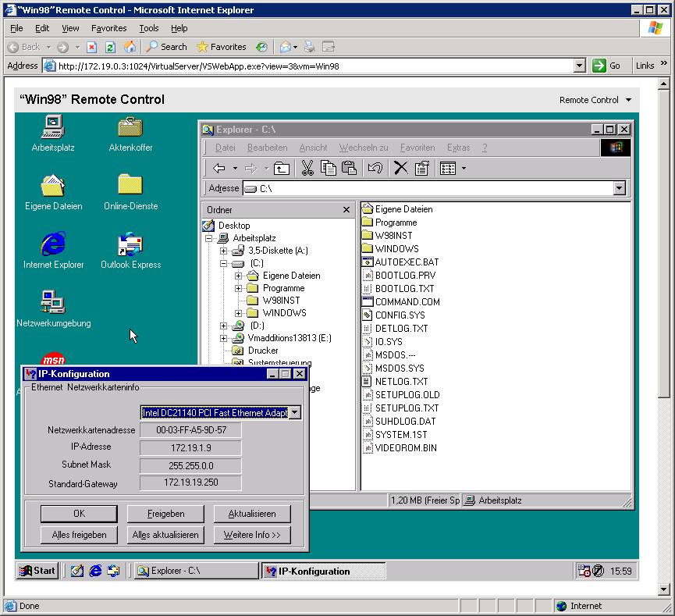Screen dimensions: 675x616
Task: Click Internet Explorer quick launch icon
Action: pos(95,571)
